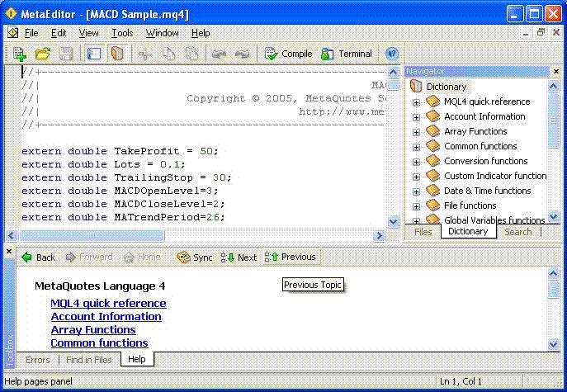Create a new file with toolbar icon

(x=20, y=54)
